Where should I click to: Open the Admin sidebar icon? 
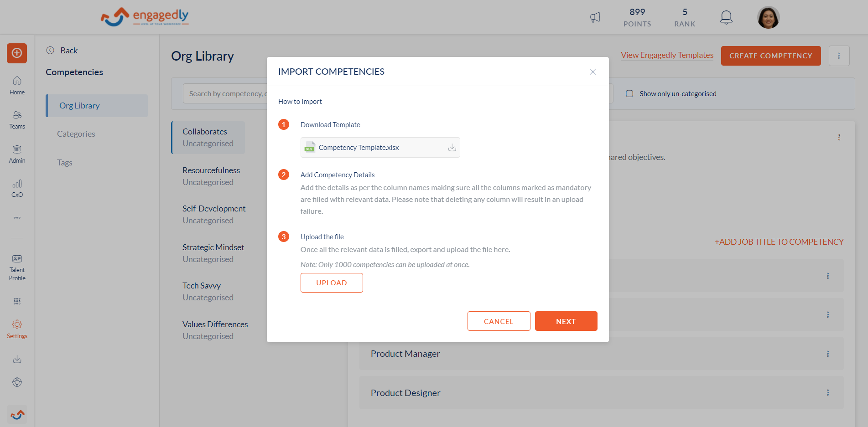pos(17,154)
